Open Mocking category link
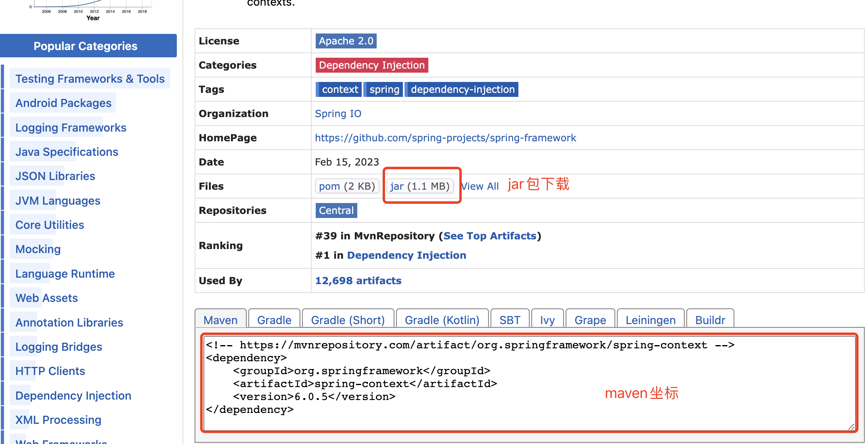The image size is (868, 444). pos(38,249)
